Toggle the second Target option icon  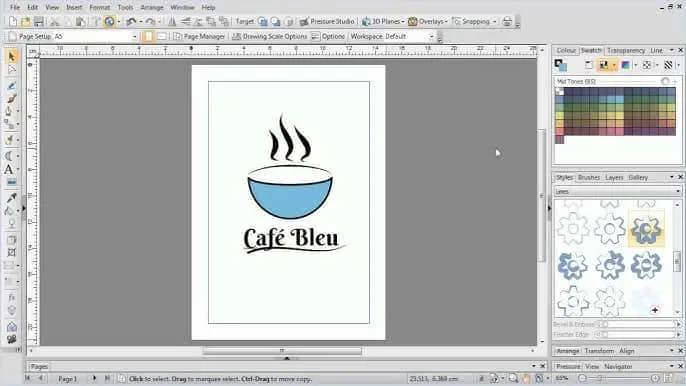(275, 21)
